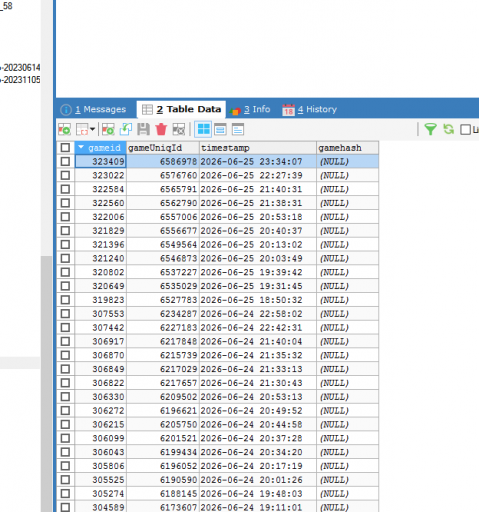Click the left panel item ending 20230614
The height and width of the screenshot is (512, 479).
point(20,68)
